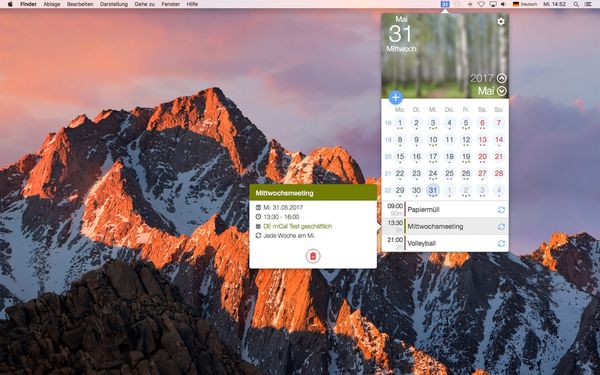Select May 11 in the calendar
The height and width of the screenshot is (375, 600).
(x=449, y=140)
